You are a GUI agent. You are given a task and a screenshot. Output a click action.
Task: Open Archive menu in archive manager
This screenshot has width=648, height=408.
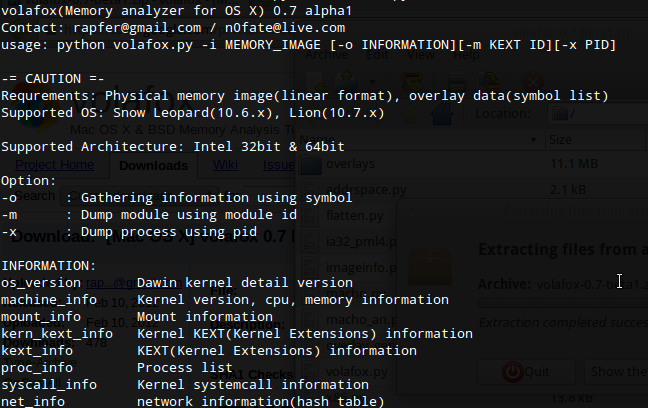tap(326, 55)
